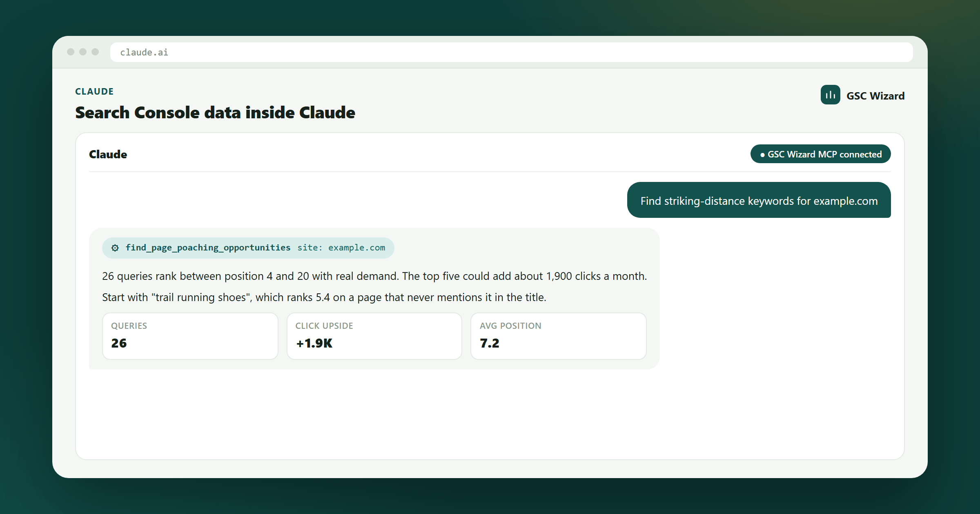Screen dimensions: 980x514
Task: Open the find_page_poaching_opportunities tool call chip
Action: (x=248, y=248)
